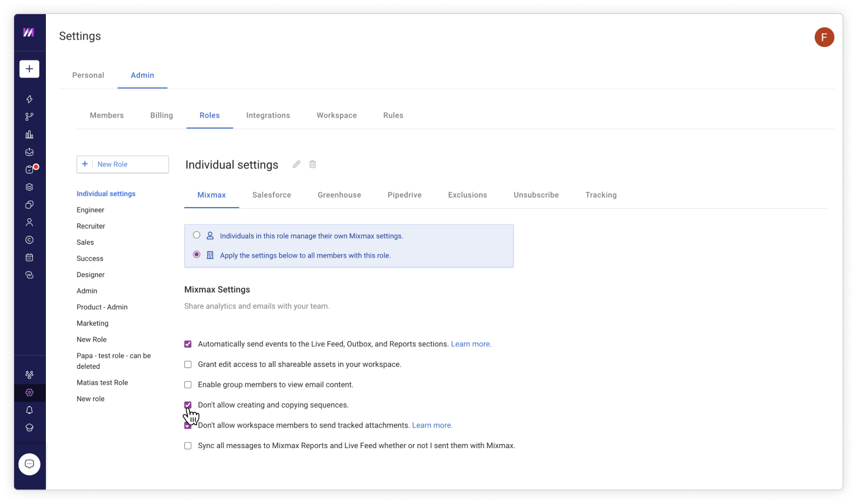This screenshot has width=857, height=504.
Task: Select the 'Matias test Role' role
Action: (102, 383)
